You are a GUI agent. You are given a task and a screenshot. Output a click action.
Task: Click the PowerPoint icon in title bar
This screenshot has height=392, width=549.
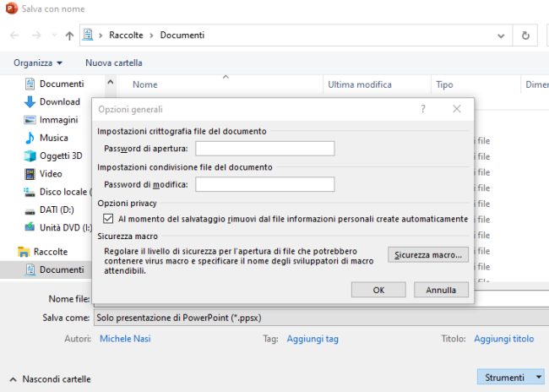[11, 8]
